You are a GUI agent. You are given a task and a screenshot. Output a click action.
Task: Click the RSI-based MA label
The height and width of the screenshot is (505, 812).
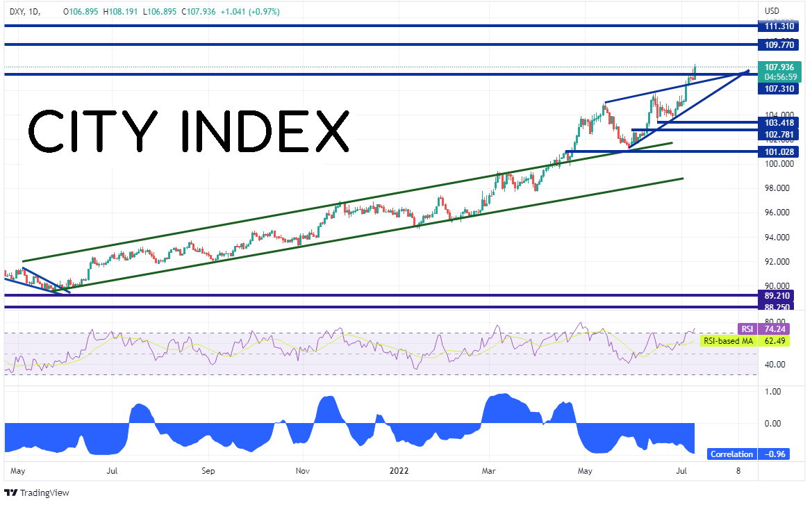tap(727, 341)
